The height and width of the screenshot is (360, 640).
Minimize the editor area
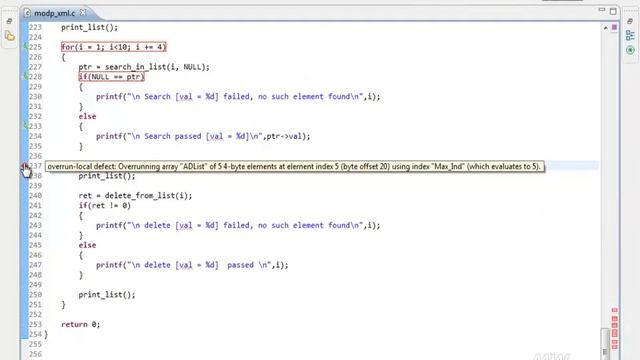pos(602,10)
